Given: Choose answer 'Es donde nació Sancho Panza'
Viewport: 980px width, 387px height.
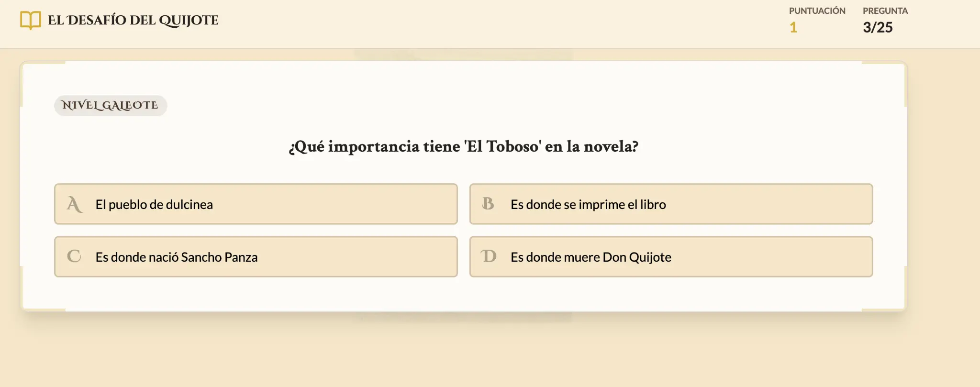Looking at the screenshot, I should pos(256,256).
